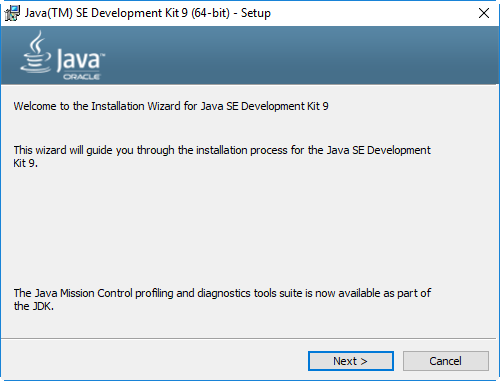The image size is (500, 381).
Task: Click the window title 'Java(TM) SE Development Kit 9'
Action: point(106,13)
